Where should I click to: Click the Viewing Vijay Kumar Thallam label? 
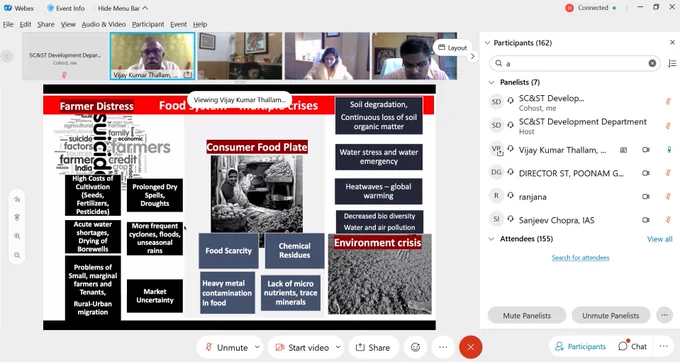click(x=239, y=100)
